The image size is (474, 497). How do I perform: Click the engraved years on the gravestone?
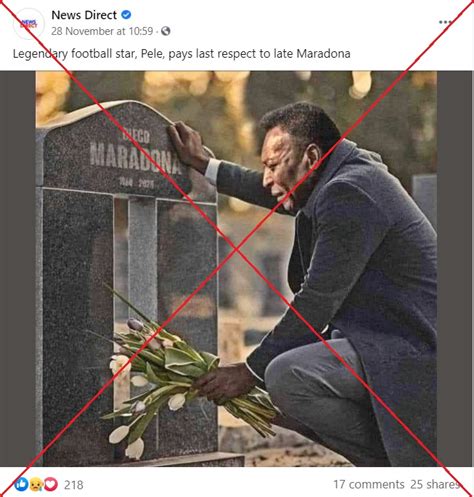(137, 183)
